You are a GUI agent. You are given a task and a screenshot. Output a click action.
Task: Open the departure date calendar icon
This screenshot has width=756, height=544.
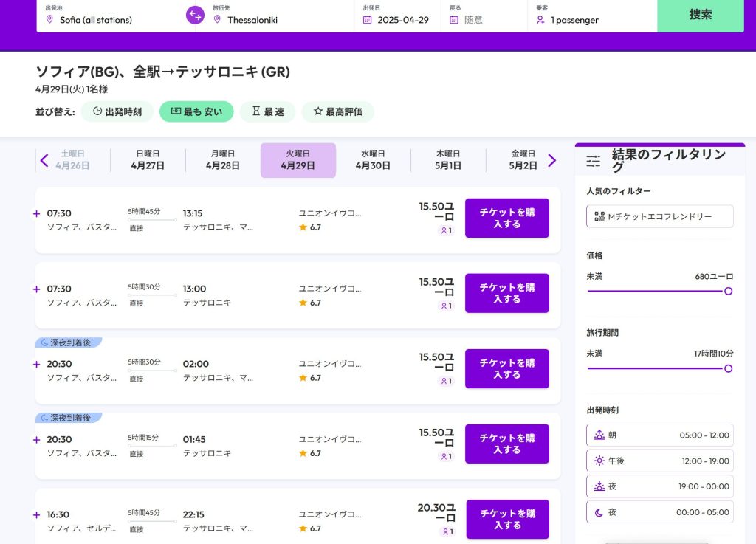click(x=368, y=20)
